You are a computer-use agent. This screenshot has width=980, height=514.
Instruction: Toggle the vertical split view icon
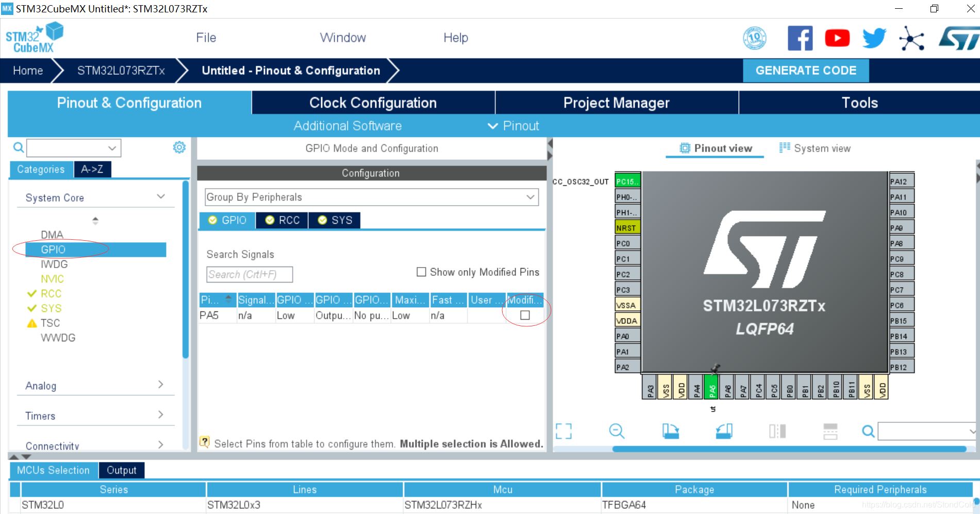coord(777,431)
